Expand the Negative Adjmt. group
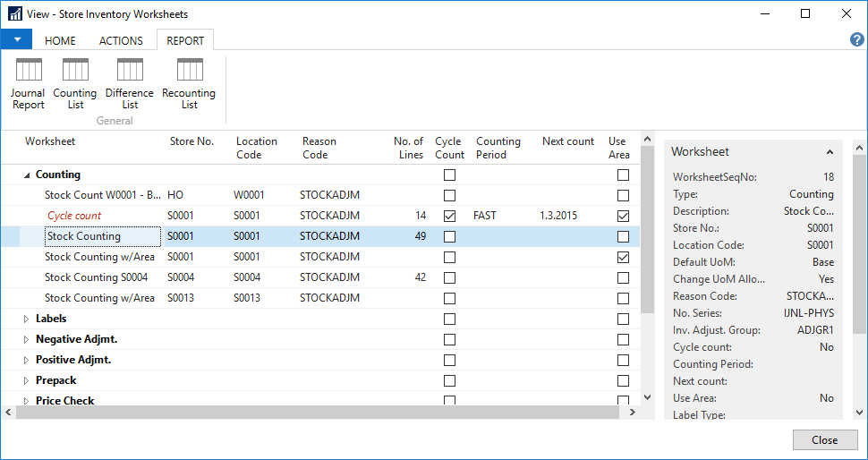Viewport: 868px width, 460px height. click(x=26, y=339)
